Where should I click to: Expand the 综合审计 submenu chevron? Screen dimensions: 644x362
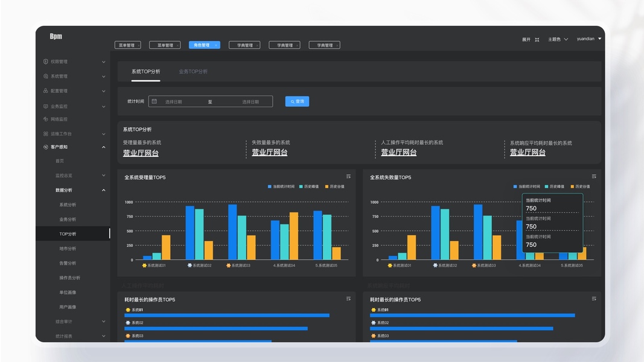tap(103, 322)
